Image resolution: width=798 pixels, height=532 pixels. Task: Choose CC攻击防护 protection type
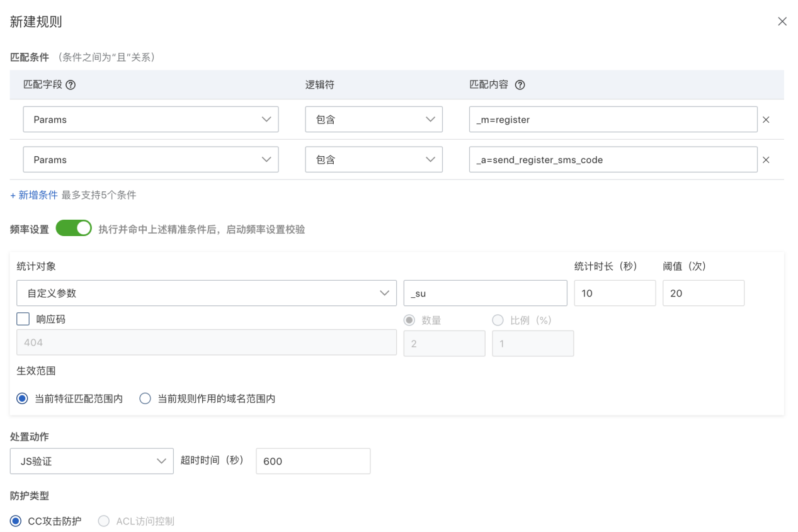click(x=16, y=521)
